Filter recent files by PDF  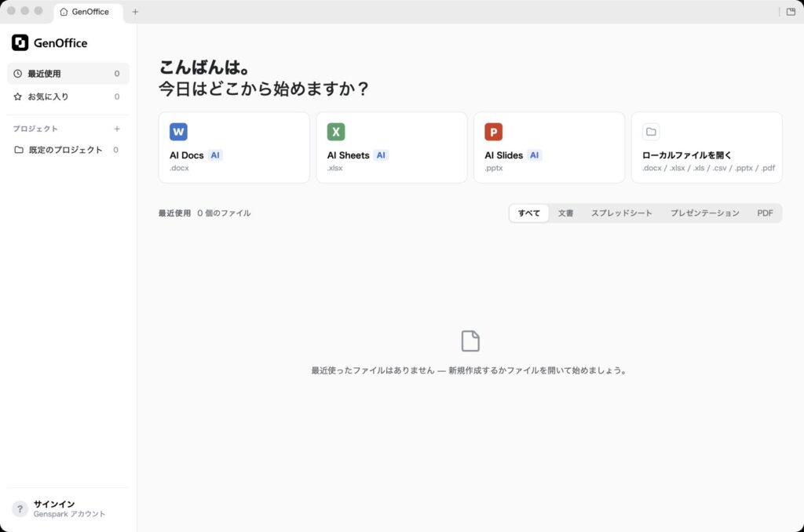[x=765, y=213]
